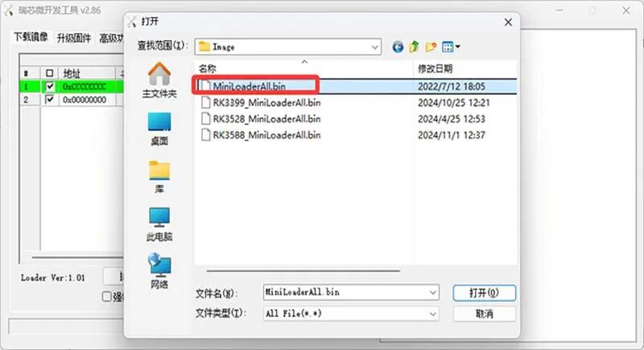Toggle checkbox in row 1 of address table

(50, 87)
